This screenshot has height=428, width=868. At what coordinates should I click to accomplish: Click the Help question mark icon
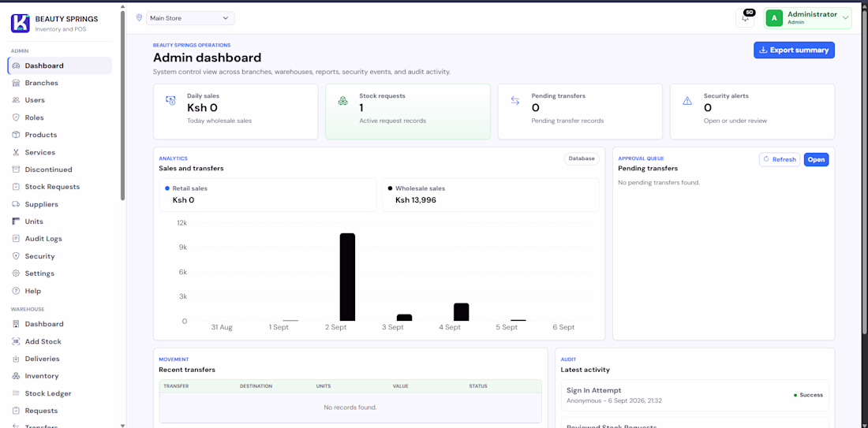pos(16,291)
